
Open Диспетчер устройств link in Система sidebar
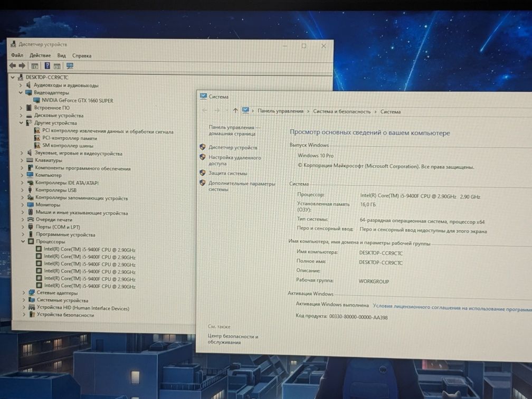(x=233, y=148)
